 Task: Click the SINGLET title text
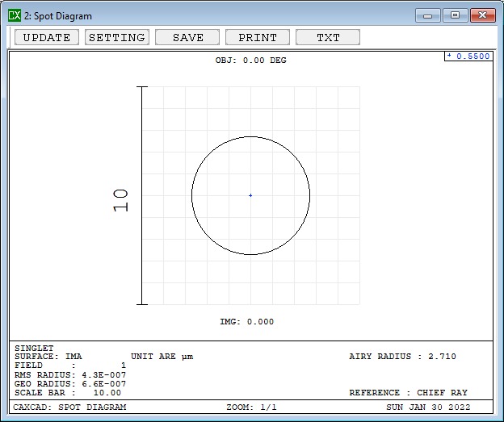tap(34, 349)
